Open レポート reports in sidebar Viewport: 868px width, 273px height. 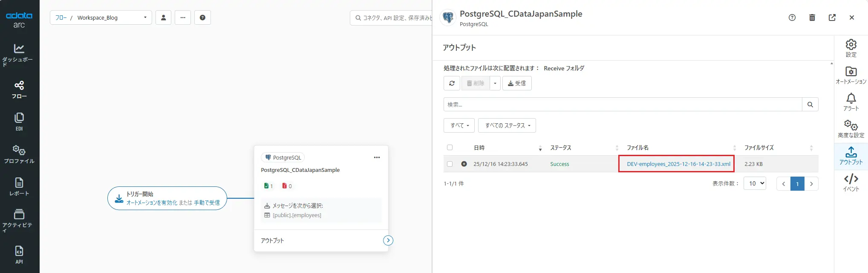[x=19, y=187]
